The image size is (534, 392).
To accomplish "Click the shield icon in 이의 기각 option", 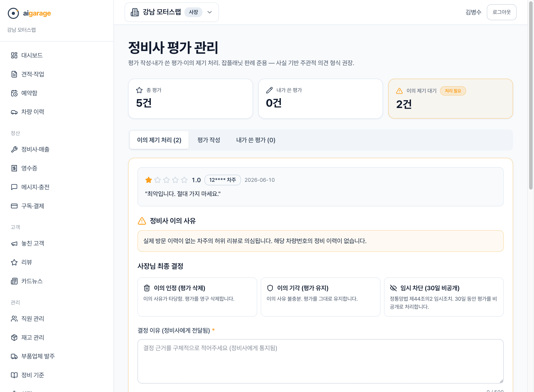I will tap(270, 288).
